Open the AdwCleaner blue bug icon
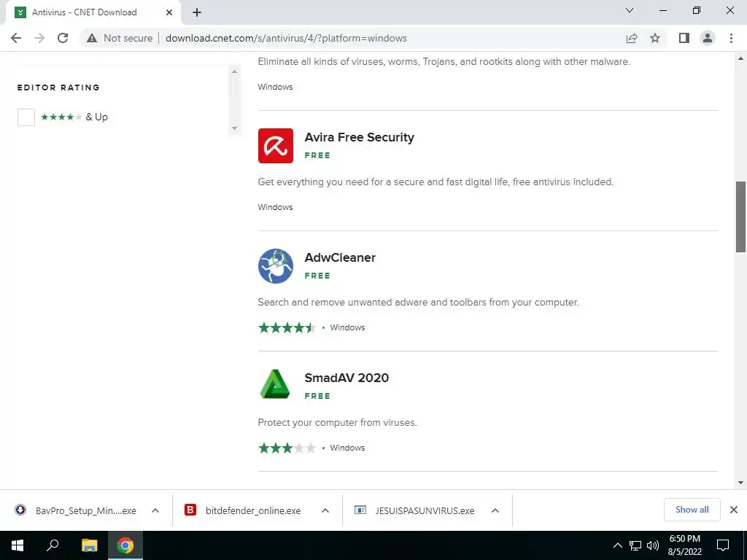This screenshot has height=560, width=747. 275,265
